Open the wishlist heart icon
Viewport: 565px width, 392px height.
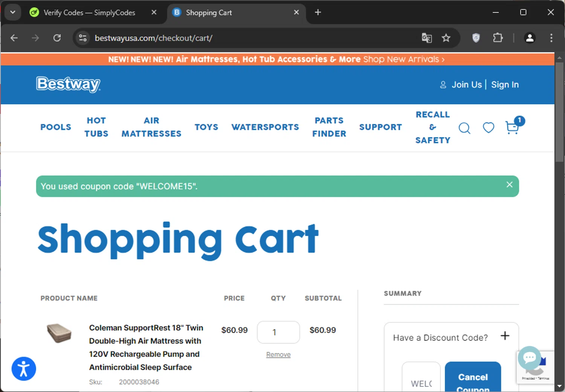(x=489, y=128)
